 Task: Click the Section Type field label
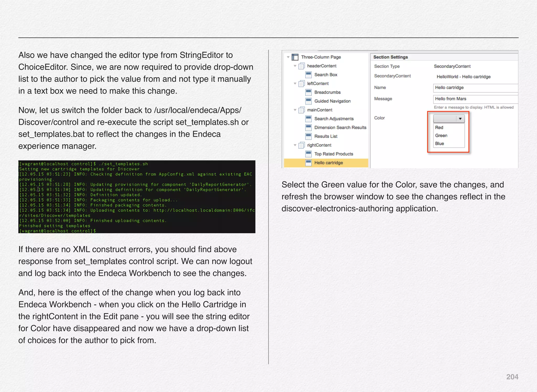click(x=387, y=66)
